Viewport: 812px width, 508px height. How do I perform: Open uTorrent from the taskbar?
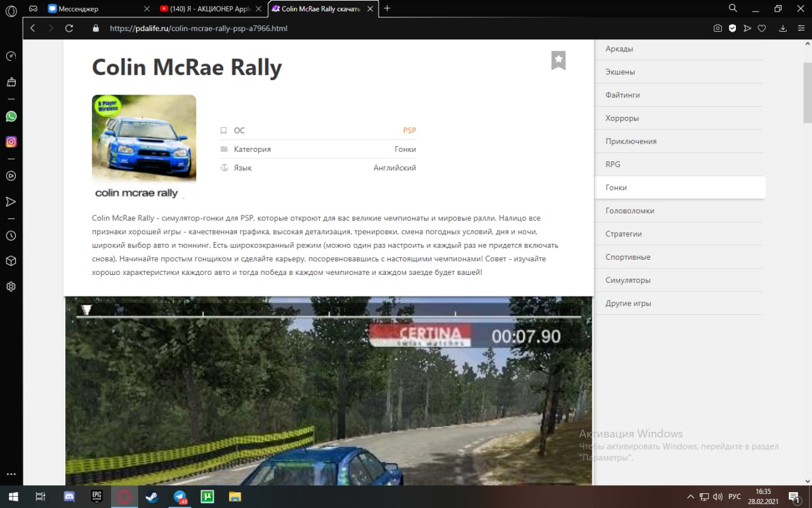coord(207,497)
